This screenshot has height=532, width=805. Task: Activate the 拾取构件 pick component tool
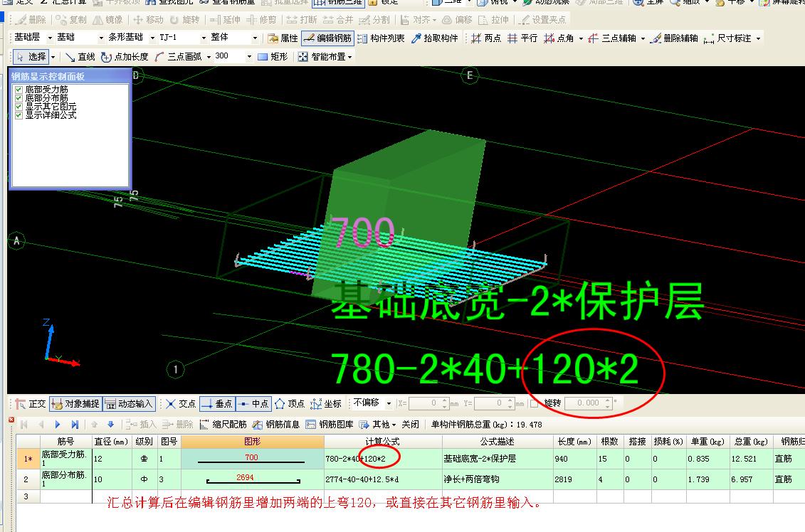tap(435, 38)
